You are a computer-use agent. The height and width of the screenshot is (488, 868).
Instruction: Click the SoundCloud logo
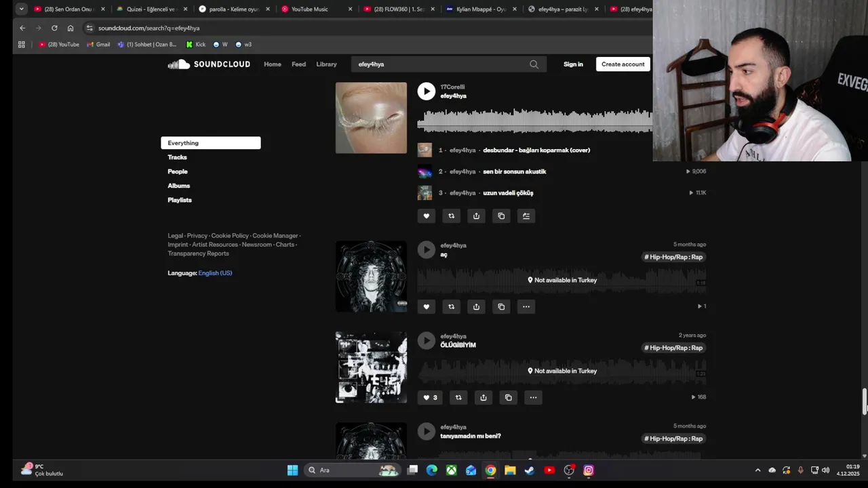tap(209, 64)
